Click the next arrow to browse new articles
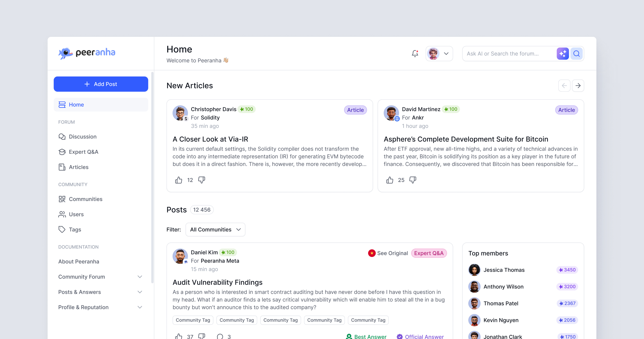This screenshot has height=339, width=644. (x=578, y=85)
